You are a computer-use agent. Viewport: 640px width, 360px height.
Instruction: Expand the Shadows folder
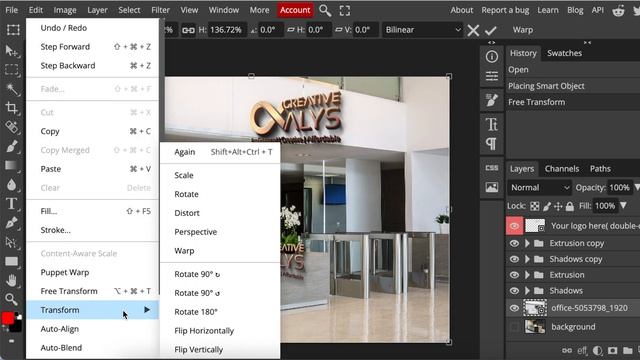527,291
